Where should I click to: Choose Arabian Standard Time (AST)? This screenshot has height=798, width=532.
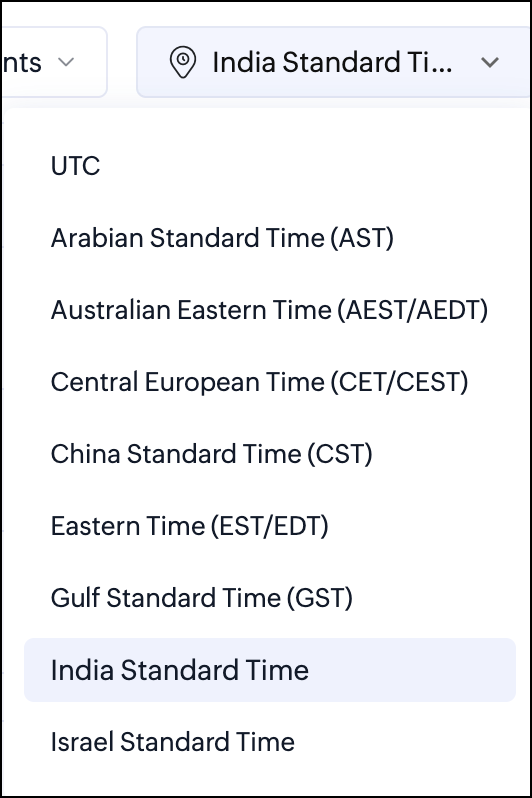270,238
